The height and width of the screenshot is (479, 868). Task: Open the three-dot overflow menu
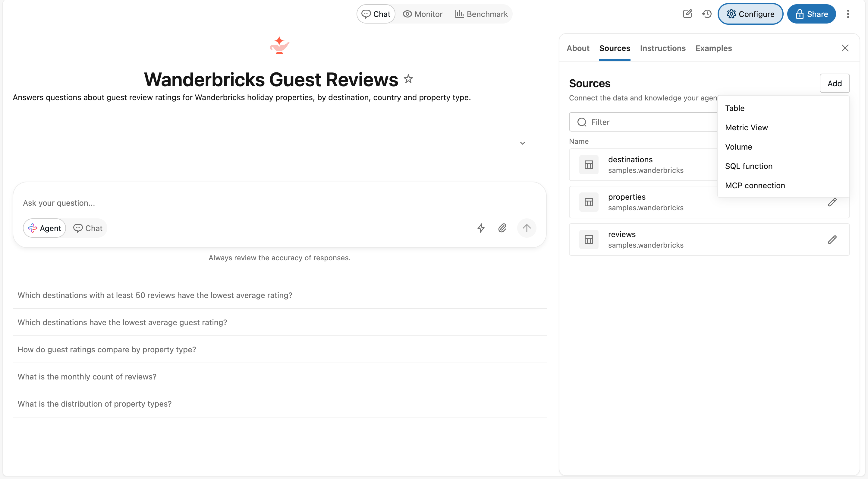coord(848,14)
